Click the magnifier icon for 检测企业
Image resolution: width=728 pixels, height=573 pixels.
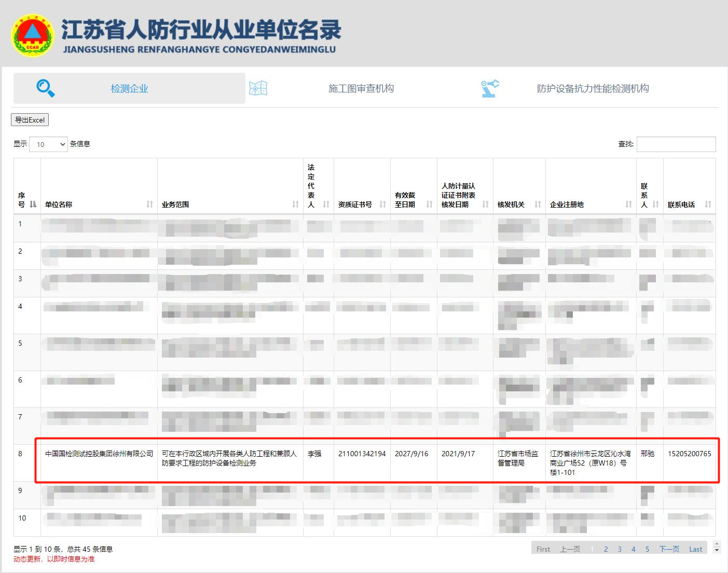[46, 88]
